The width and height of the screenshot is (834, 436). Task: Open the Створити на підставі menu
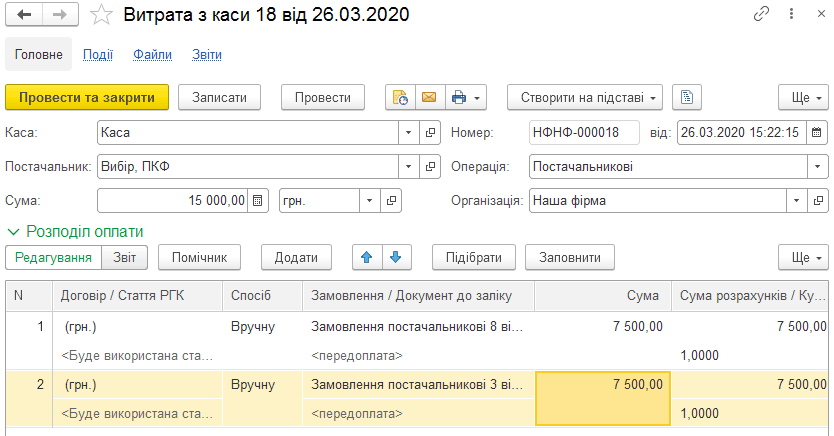click(585, 97)
